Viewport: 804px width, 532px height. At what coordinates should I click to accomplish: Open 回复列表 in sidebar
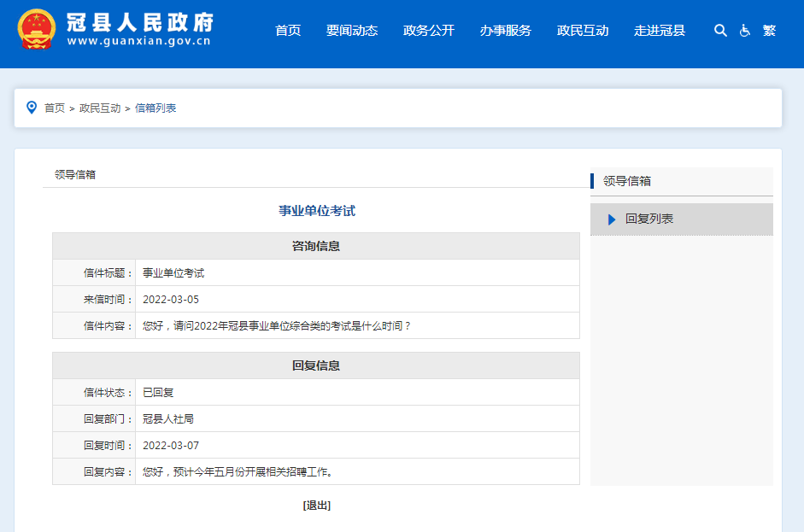[x=682, y=219]
